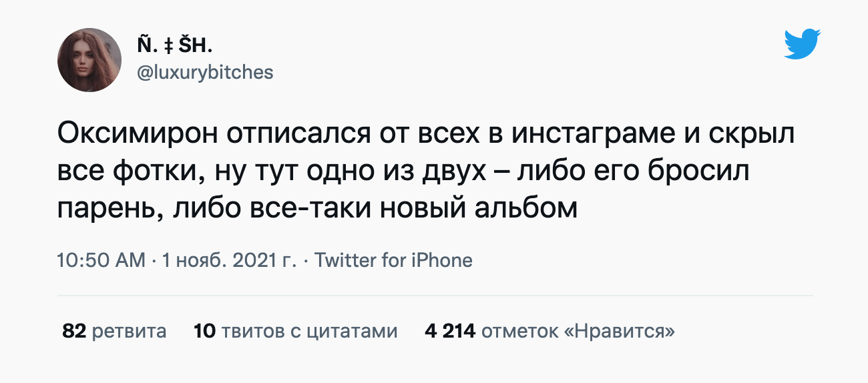Open твитов с цитатами quotes list
Screen dimensions: 868x383
[x=309, y=331]
